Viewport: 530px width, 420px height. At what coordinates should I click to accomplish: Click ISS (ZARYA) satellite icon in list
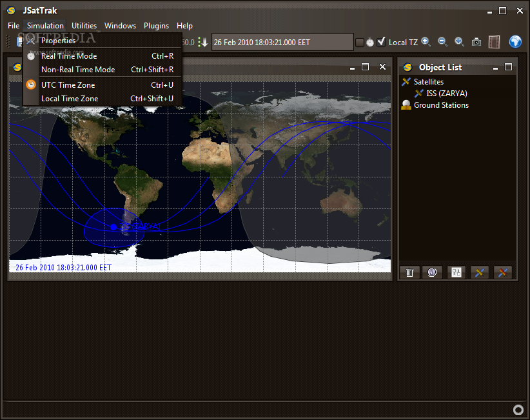pos(419,94)
